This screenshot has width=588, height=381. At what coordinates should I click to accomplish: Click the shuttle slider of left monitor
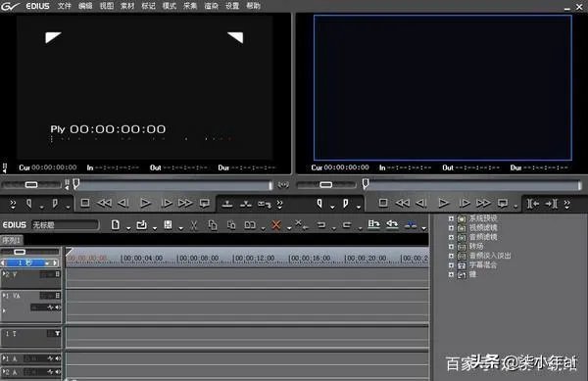[x=31, y=185]
